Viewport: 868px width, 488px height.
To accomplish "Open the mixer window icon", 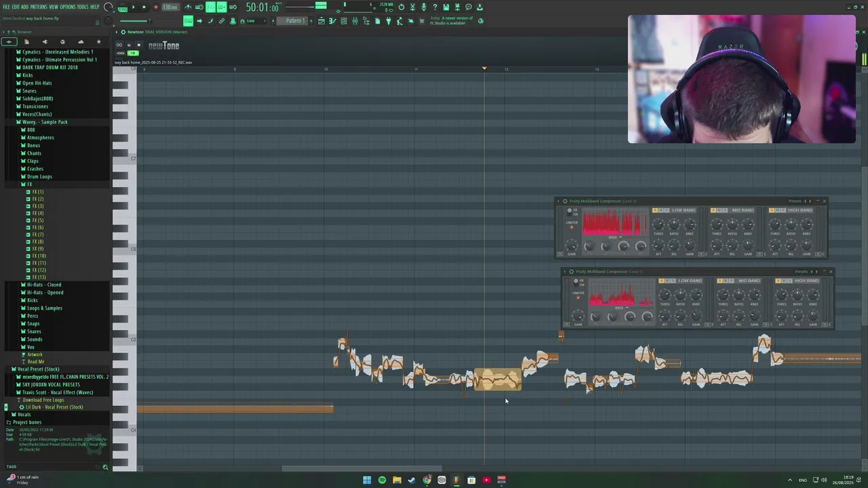I will [355, 21].
